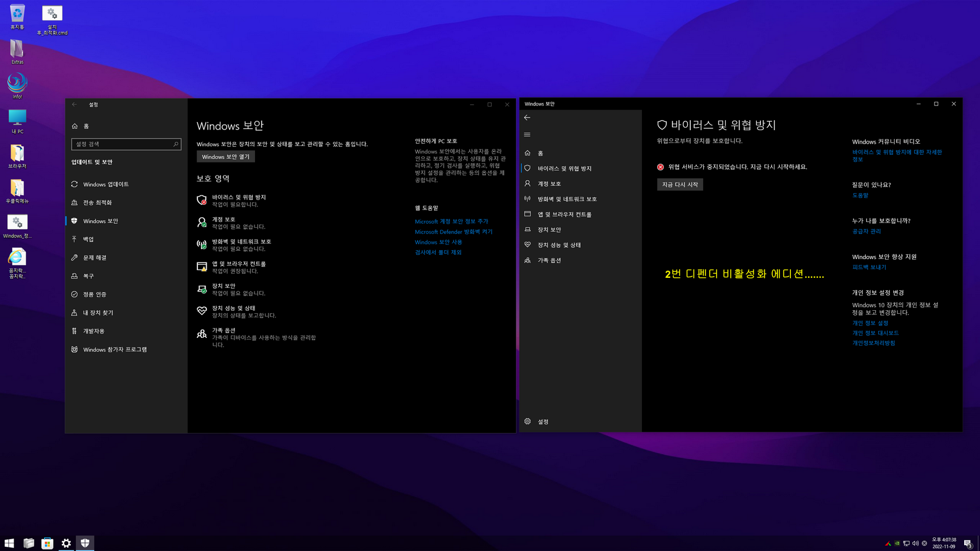Click the 도움말 link

tap(860, 195)
